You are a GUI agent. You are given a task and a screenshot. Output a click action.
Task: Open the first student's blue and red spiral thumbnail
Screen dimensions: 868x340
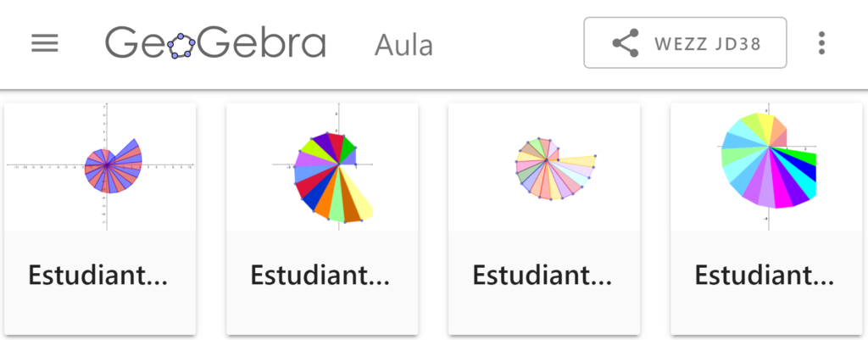tap(101, 166)
